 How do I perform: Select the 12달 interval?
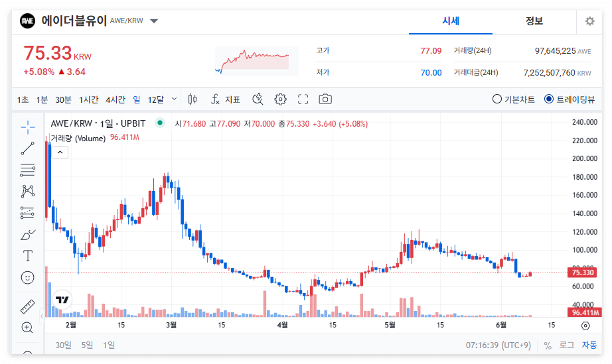(156, 99)
